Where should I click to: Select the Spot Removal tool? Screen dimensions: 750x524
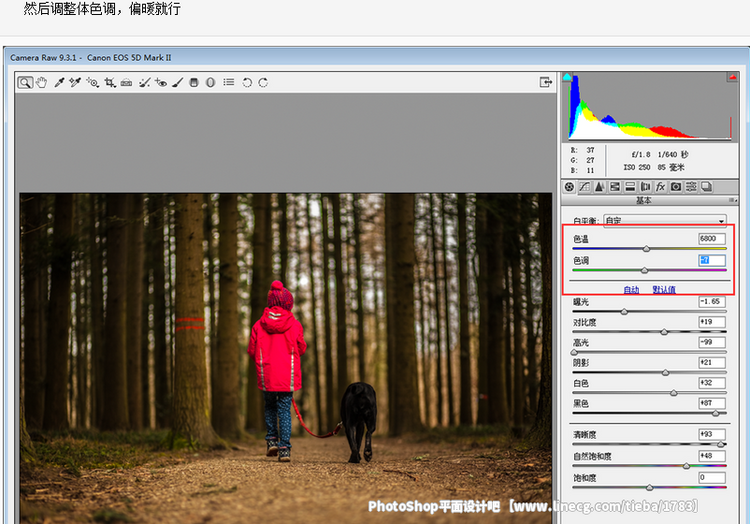click(144, 83)
